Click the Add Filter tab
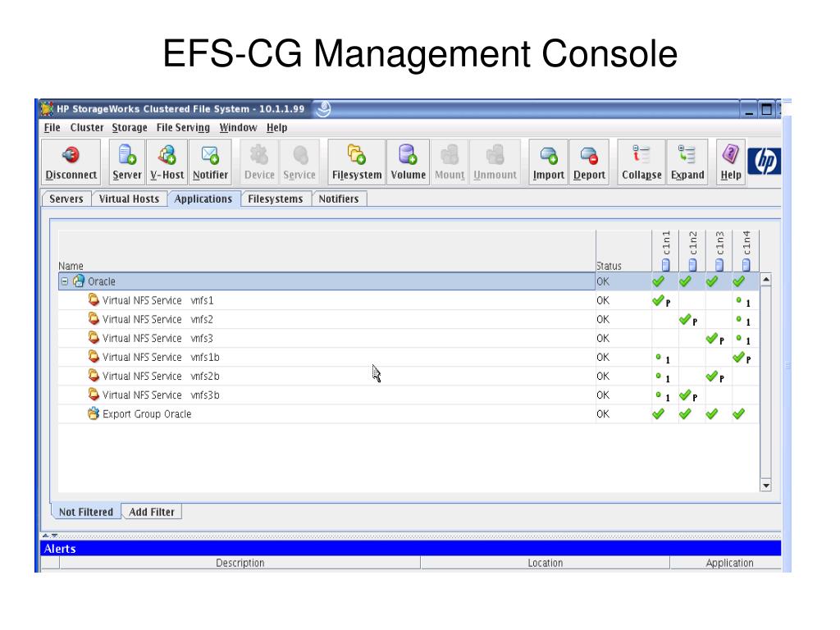Image resolution: width=840 pixels, height=630 pixels. tap(152, 512)
